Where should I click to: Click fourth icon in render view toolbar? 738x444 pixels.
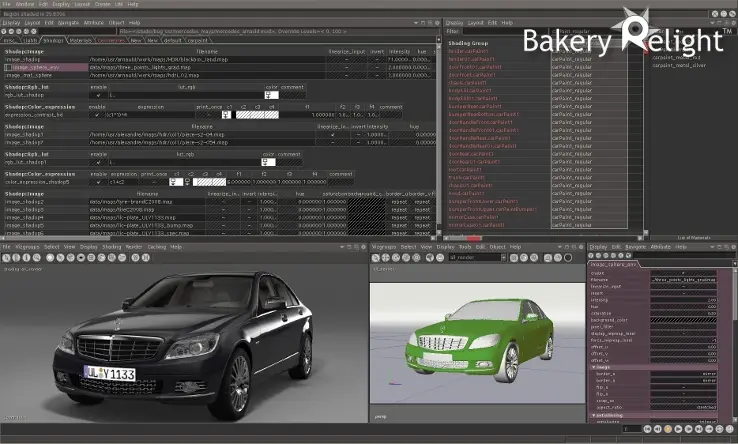click(x=37, y=258)
